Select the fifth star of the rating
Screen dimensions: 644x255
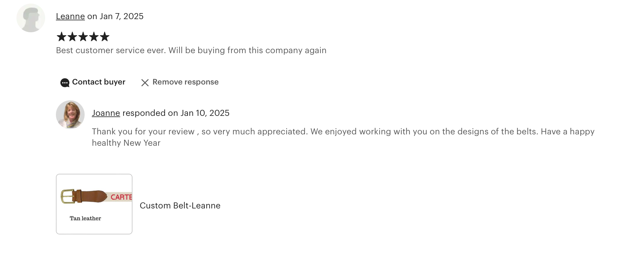click(x=105, y=37)
